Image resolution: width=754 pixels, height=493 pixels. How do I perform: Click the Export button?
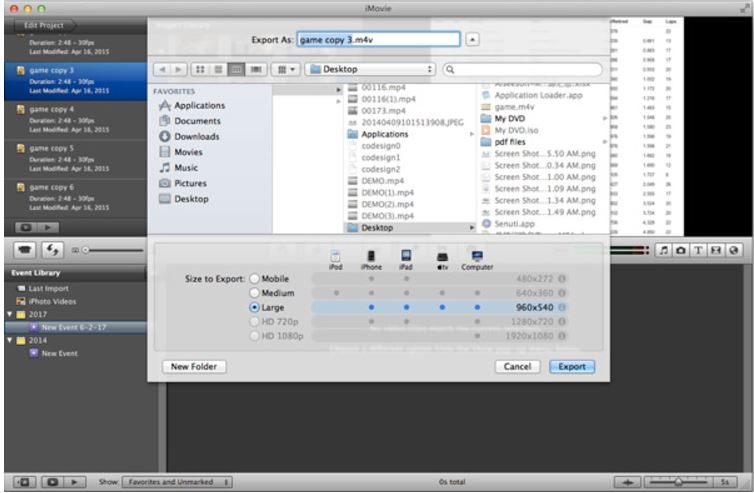pyautogui.click(x=572, y=367)
